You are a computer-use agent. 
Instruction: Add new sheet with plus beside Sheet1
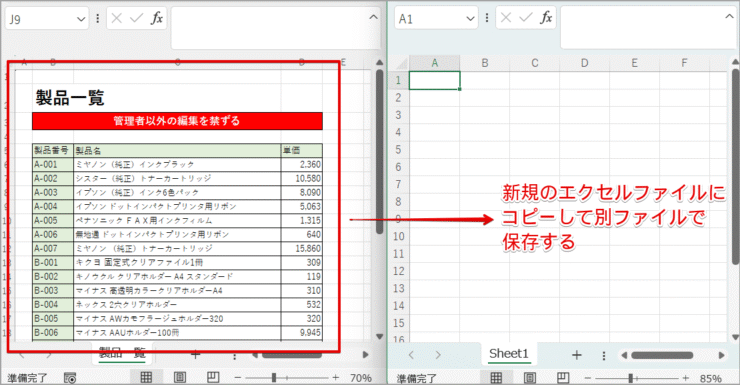coord(577,355)
